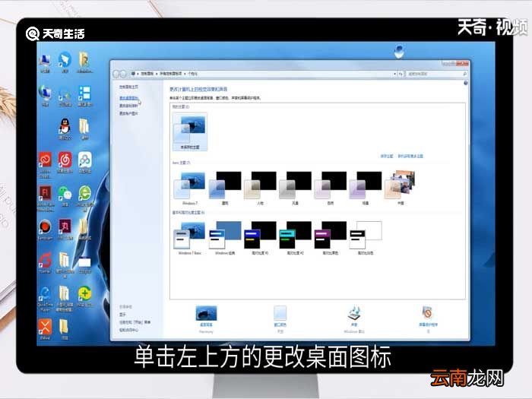The height and width of the screenshot is (399, 532).
Task: Open green circle plus 360 icon
Action: point(85,294)
